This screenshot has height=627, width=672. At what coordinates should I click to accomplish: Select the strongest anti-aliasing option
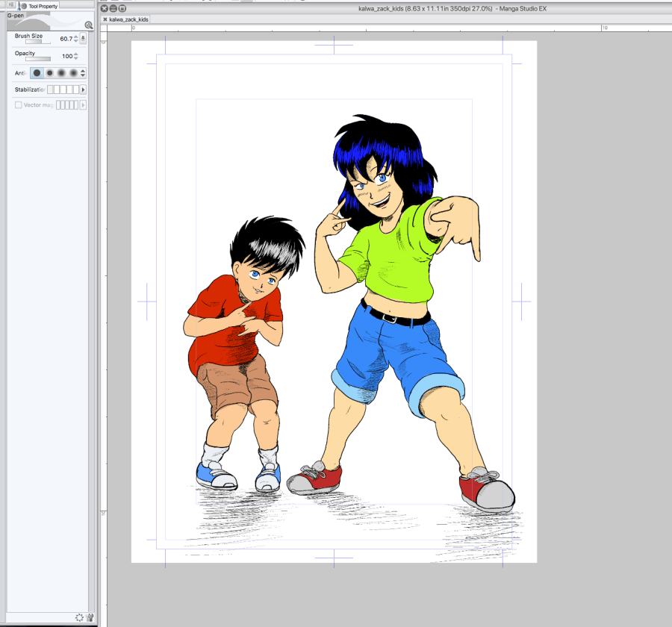point(73,73)
